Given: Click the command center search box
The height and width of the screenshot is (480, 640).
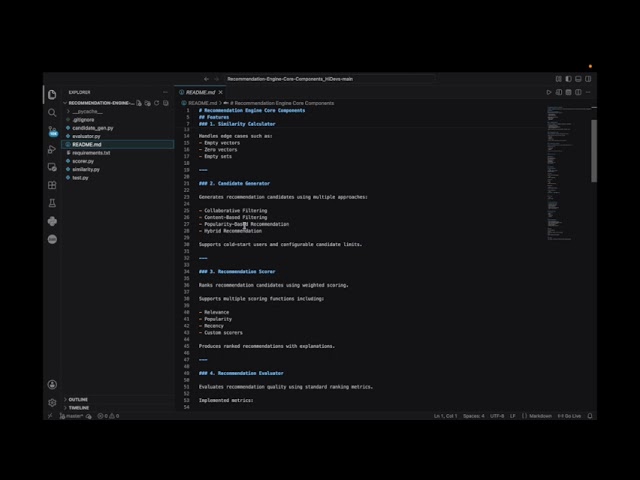Looking at the screenshot, I should (x=330, y=79).
